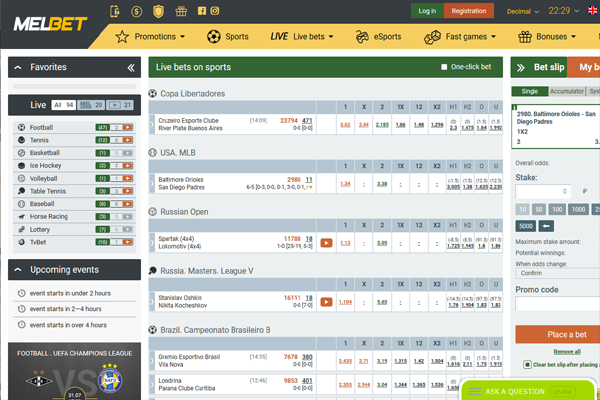
Task: Toggle Clear bet slip after placing checkbox
Action: [x=527, y=364]
